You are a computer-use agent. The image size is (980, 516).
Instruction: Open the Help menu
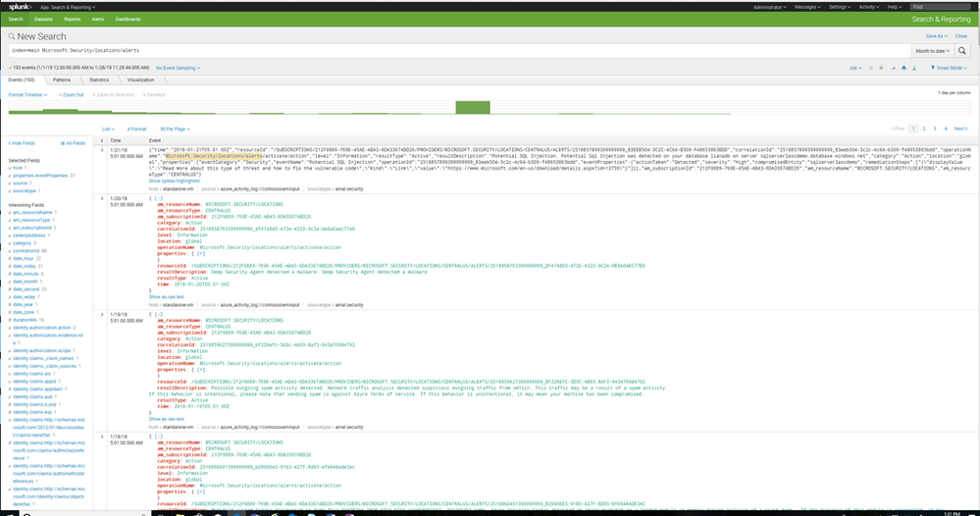(895, 8)
